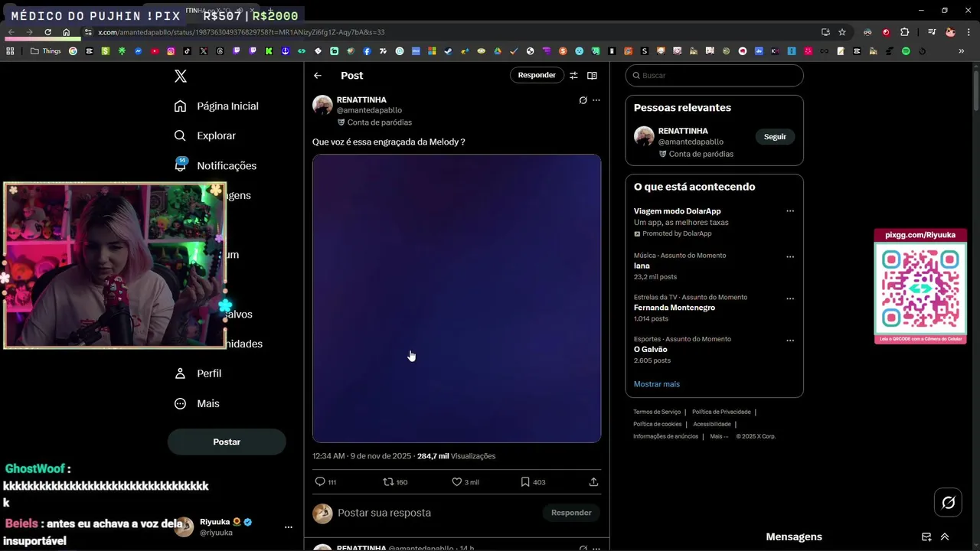Open the Steam bookmark

[x=449, y=51]
